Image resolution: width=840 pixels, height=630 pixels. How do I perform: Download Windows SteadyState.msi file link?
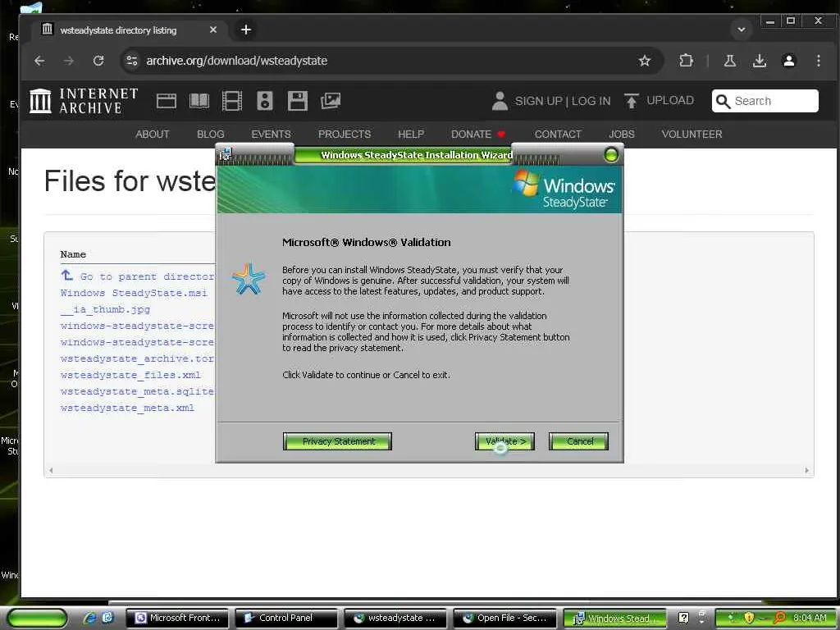pos(134,293)
